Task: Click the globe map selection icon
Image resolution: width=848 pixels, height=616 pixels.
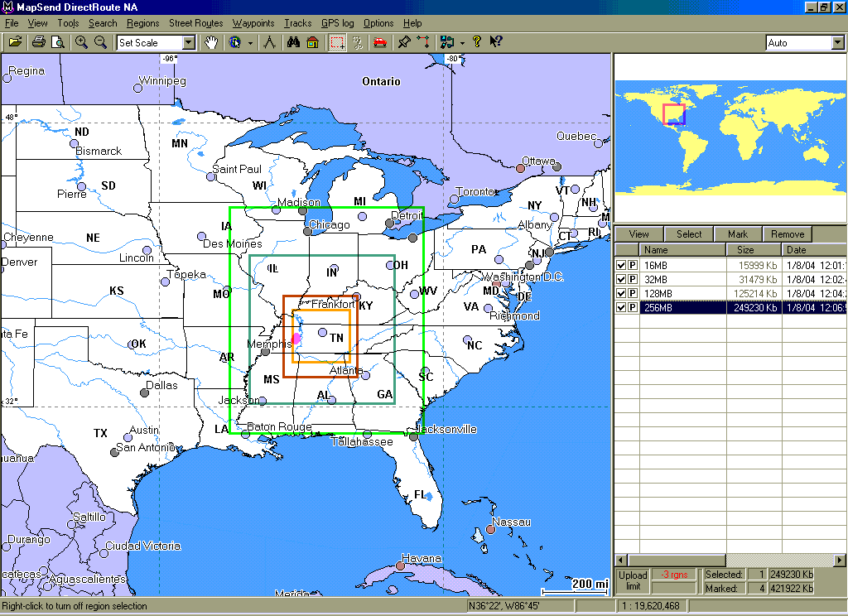Action: 234,42
